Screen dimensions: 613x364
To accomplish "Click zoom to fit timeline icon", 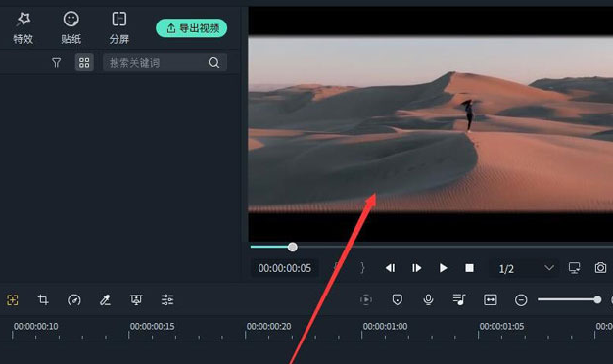I will click(x=491, y=300).
